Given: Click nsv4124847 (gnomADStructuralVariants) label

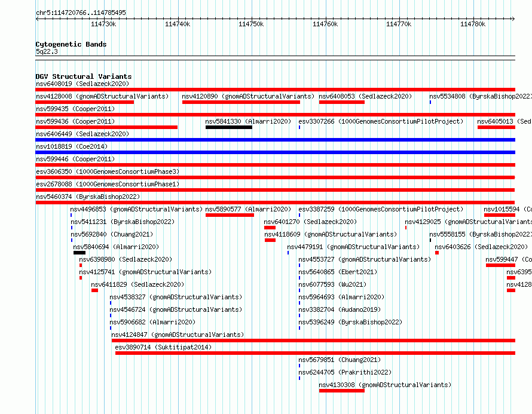Looking at the screenshot, I should click(x=178, y=335).
